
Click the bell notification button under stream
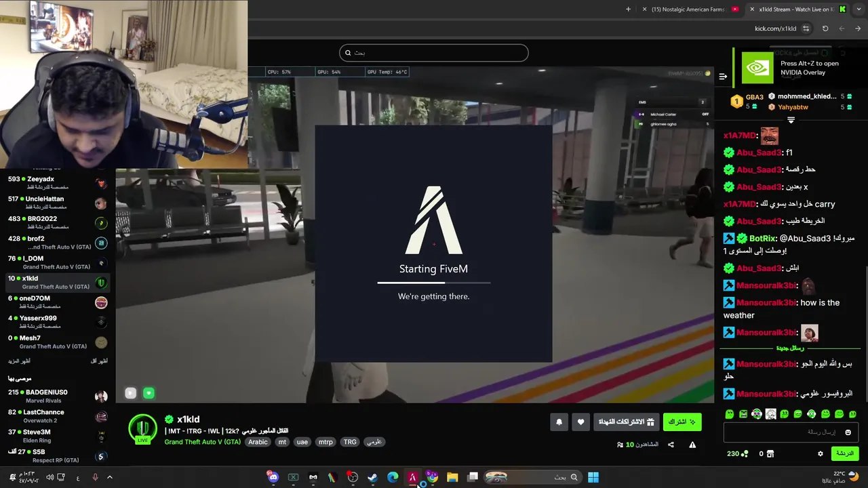(559, 422)
